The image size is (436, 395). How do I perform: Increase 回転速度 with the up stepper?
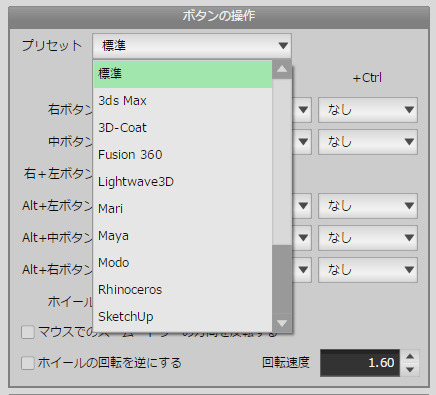tap(410, 356)
